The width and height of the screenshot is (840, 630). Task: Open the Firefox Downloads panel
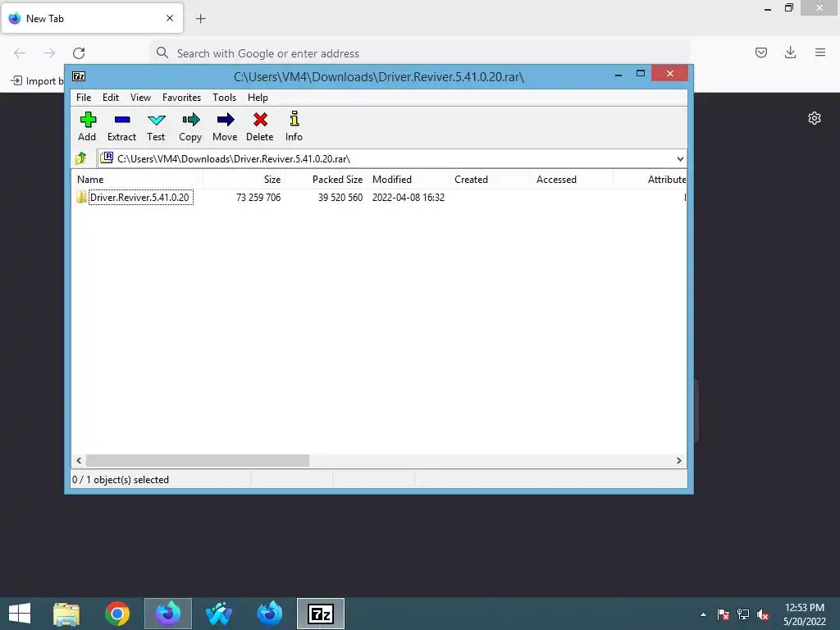(790, 52)
